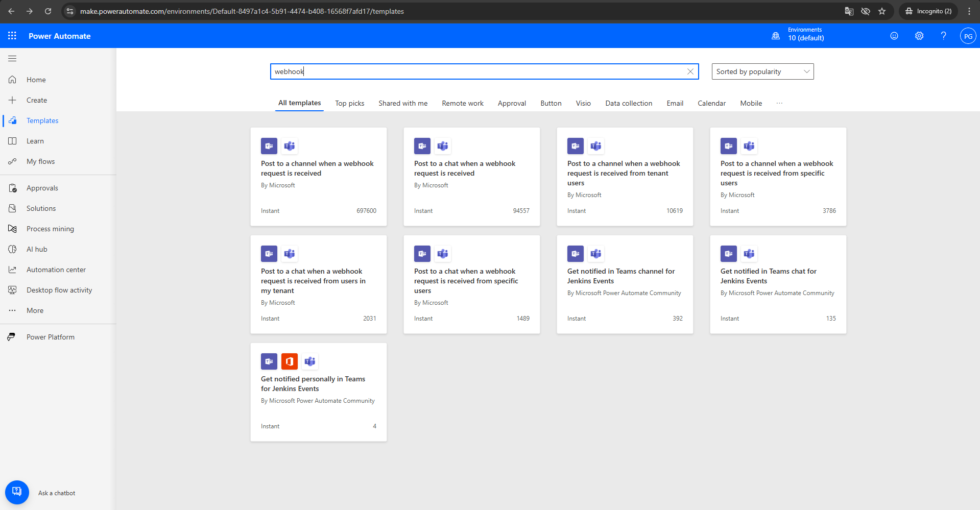Show more template categories ellipsis

pos(779,103)
